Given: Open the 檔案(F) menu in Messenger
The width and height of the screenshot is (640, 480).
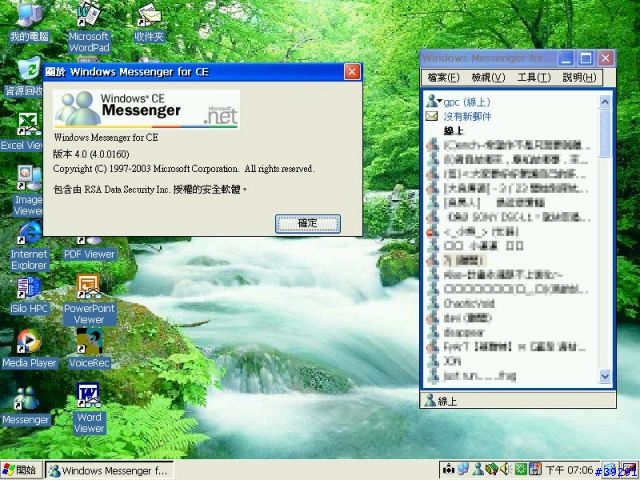Looking at the screenshot, I should 444,77.
